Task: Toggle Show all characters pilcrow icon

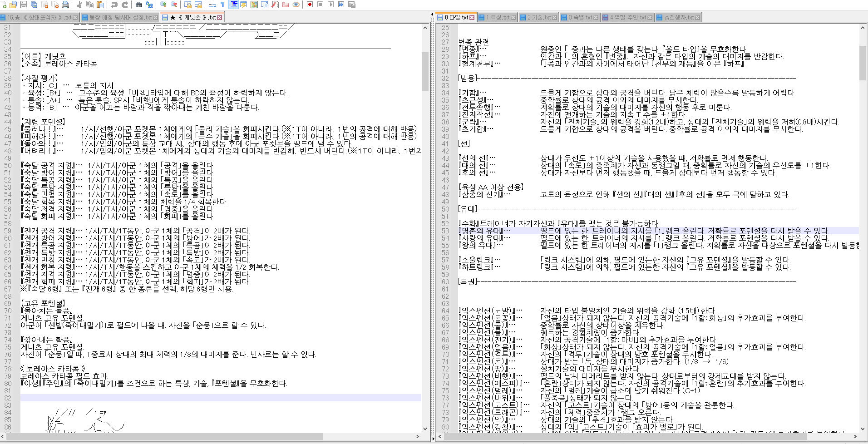Action: (x=222, y=5)
